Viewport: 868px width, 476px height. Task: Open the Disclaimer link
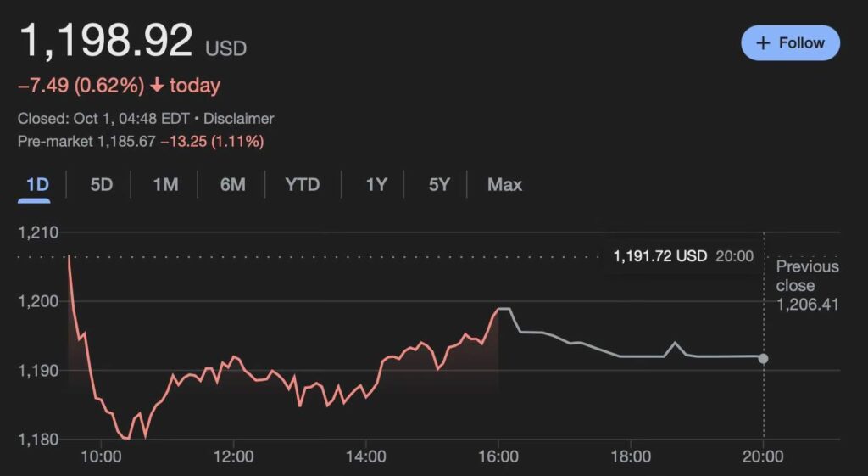coord(238,119)
